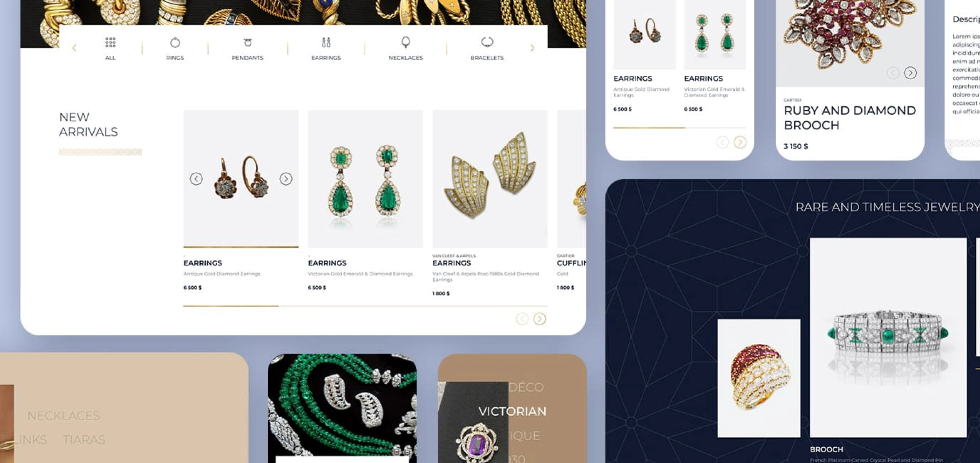This screenshot has width=980, height=463.
Task: Click the New Arrivals carousel progress bar
Action: point(365,306)
